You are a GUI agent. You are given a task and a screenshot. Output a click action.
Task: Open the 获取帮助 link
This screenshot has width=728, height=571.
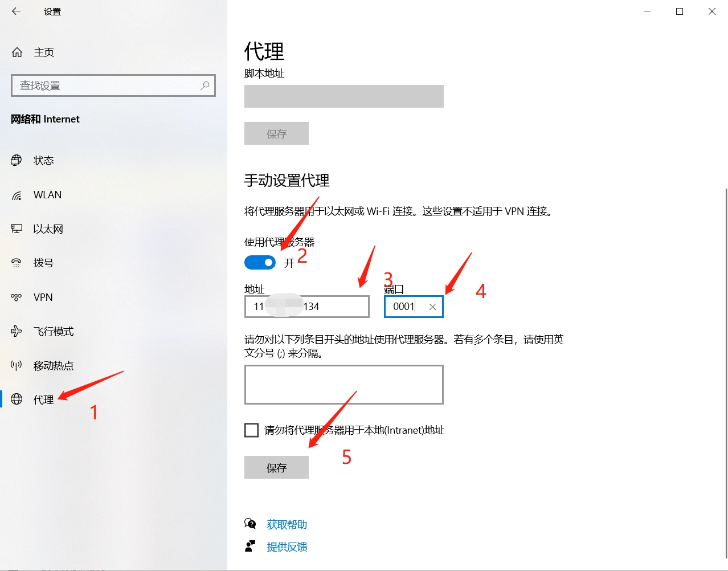[287, 524]
